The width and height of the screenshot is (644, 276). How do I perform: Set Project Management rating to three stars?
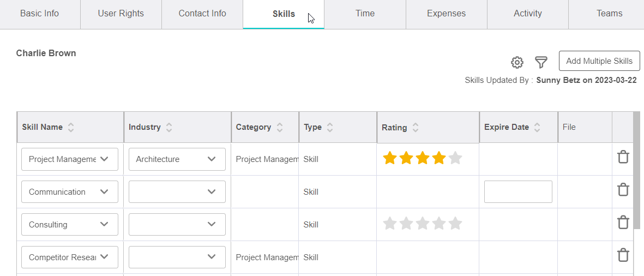click(x=422, y=158)
